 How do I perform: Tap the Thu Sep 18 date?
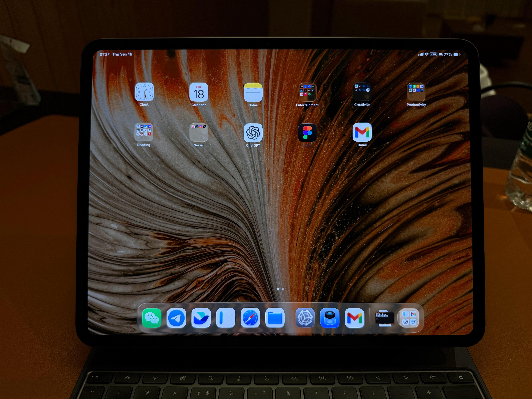(122, 54)
